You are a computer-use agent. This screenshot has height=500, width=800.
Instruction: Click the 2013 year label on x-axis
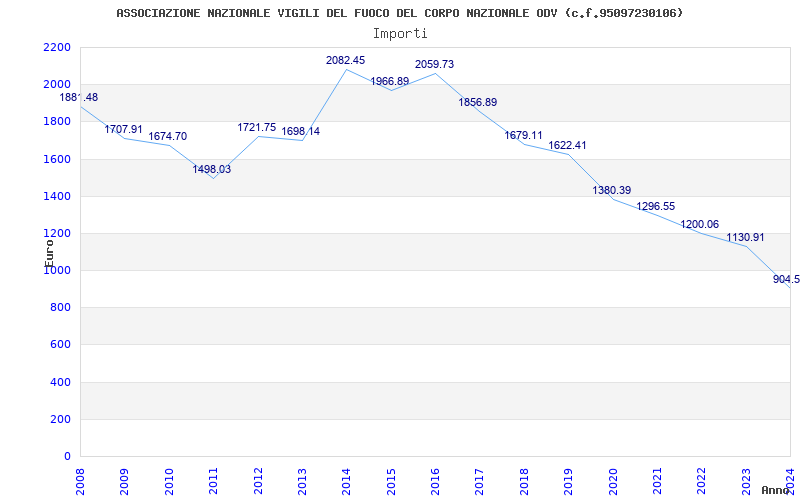tap(303, 481)
